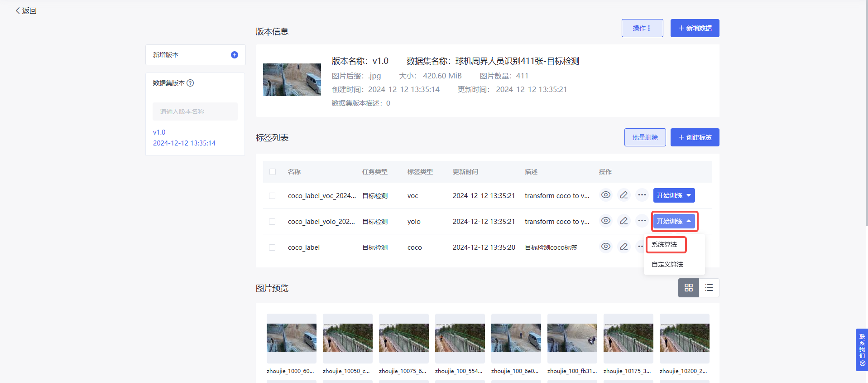Screen dimensions: 868x383
Task: Open the 操作 dropdown in version info
Action: coord(642,28)
